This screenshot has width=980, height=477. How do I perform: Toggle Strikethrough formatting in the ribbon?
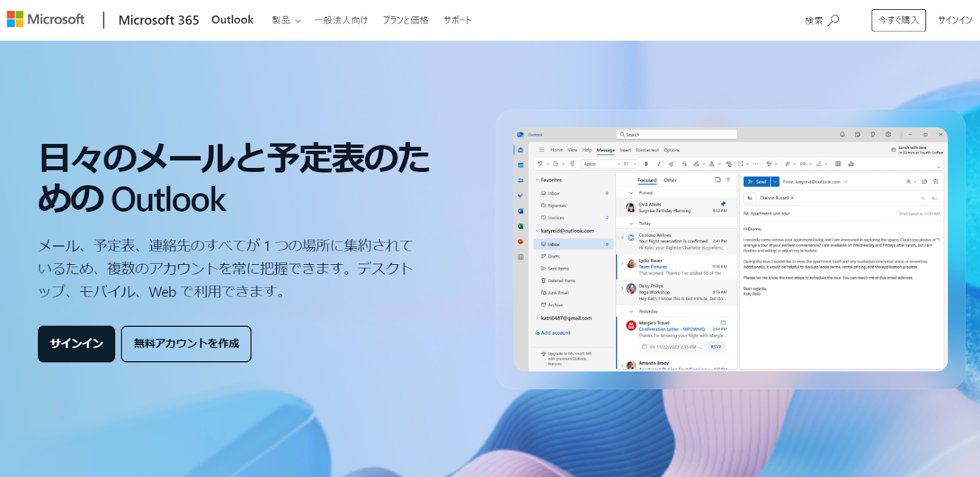(684, 164)
